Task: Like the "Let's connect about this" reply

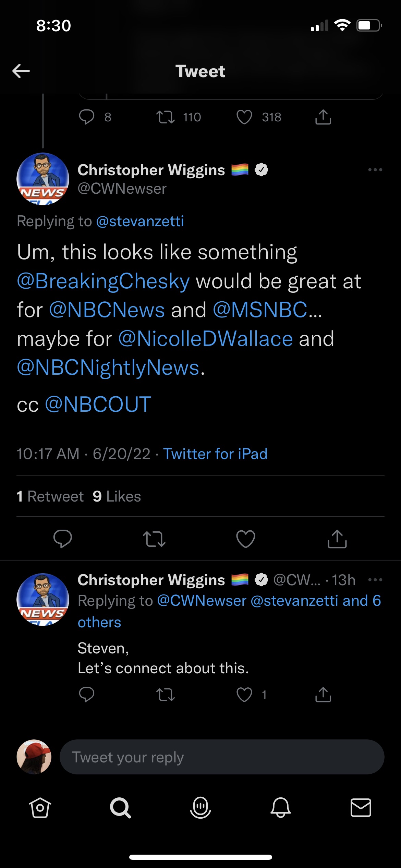Action: coord(244,695)
